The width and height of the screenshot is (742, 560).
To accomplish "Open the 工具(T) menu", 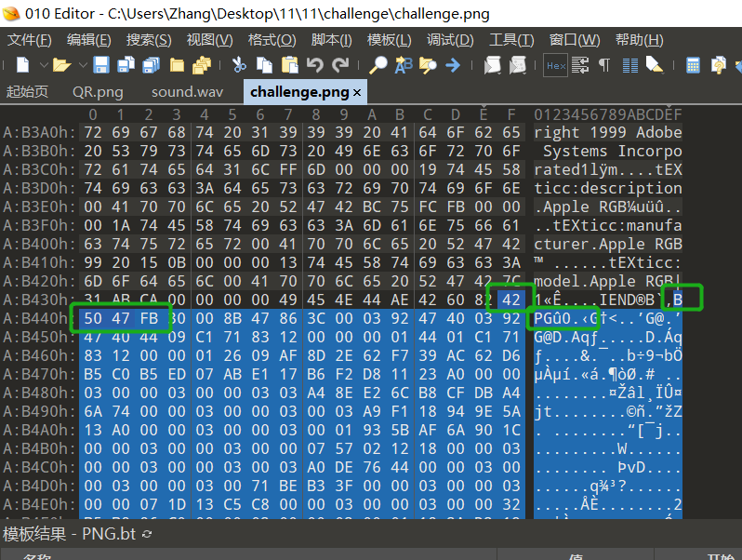I will pyautogui.click(x=511, y=40).
